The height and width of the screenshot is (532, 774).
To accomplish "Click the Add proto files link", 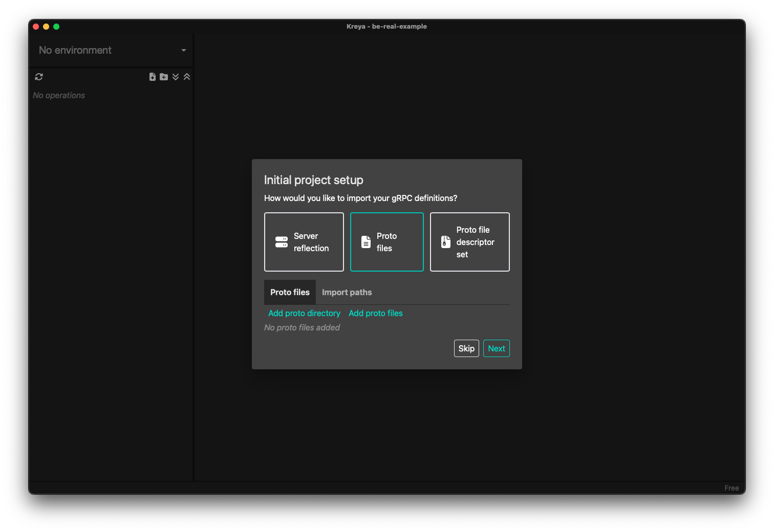I will [376, 313].
